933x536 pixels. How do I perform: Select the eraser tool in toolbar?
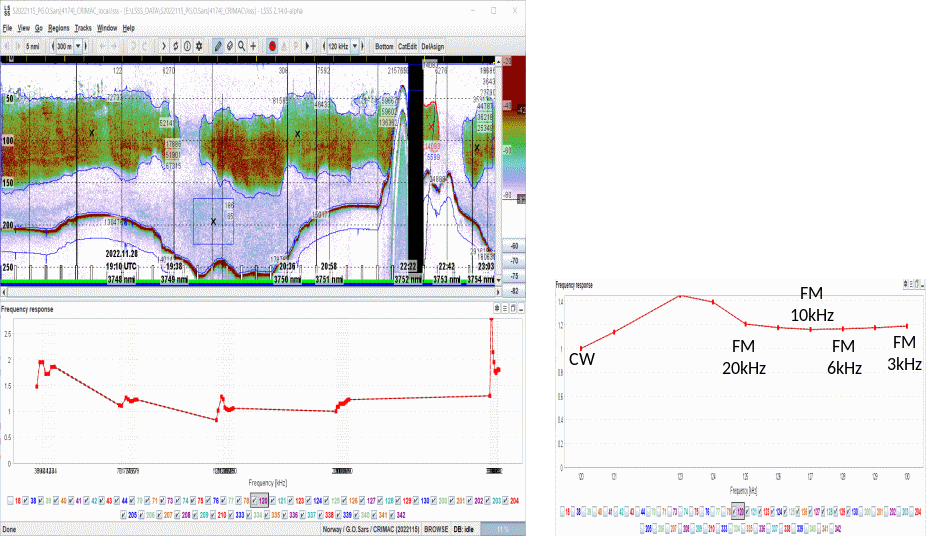230,46
